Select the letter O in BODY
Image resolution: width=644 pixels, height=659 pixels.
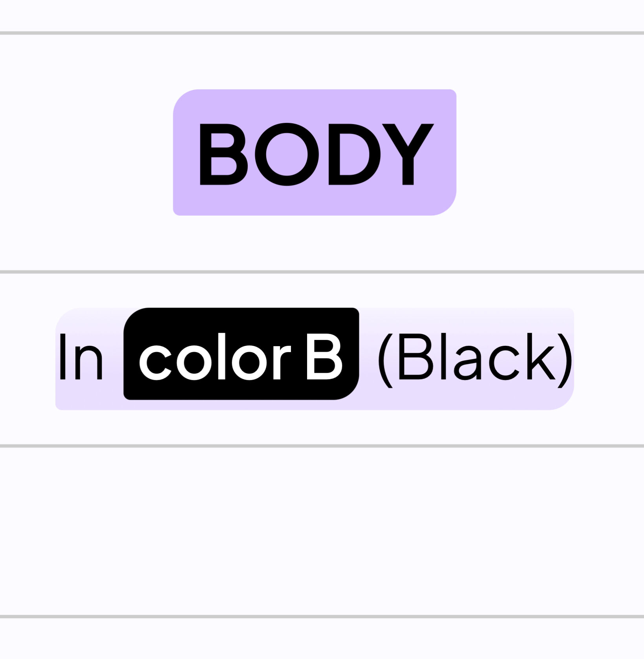(x=287, y=154)
